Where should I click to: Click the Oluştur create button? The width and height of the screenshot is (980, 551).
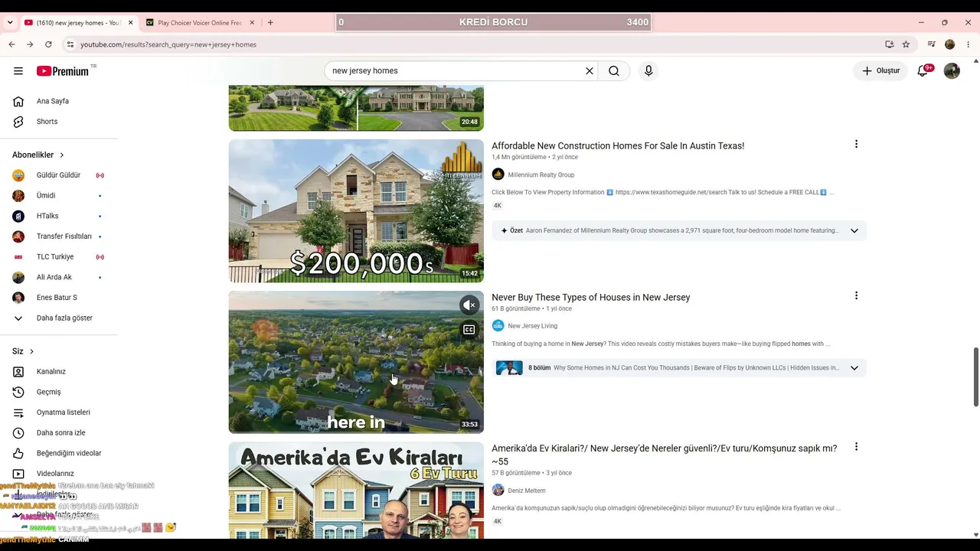880,71
